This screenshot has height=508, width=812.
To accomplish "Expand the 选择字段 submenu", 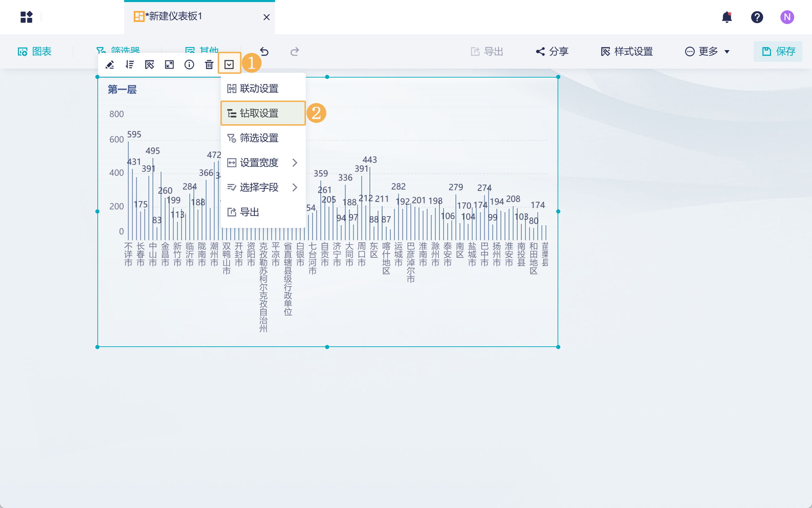I will pyautogui.click(x=263, y=187).
